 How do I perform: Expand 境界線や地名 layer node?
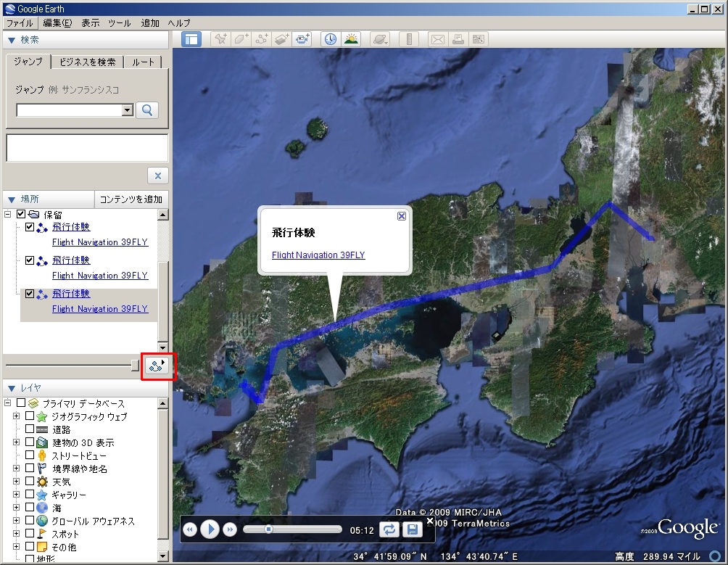pyautogui.click(x=16, y=468)
